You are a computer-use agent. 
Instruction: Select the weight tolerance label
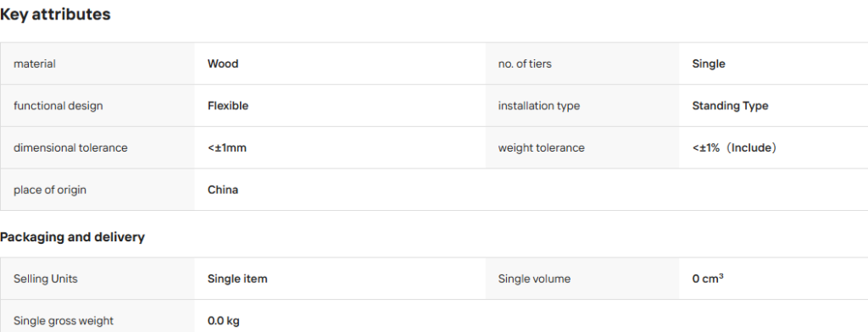542,147
